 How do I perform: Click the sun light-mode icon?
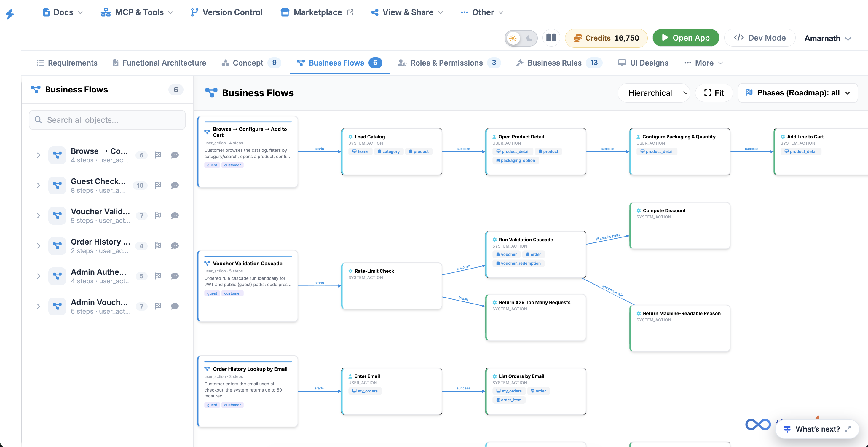click(x=513, y=38)
